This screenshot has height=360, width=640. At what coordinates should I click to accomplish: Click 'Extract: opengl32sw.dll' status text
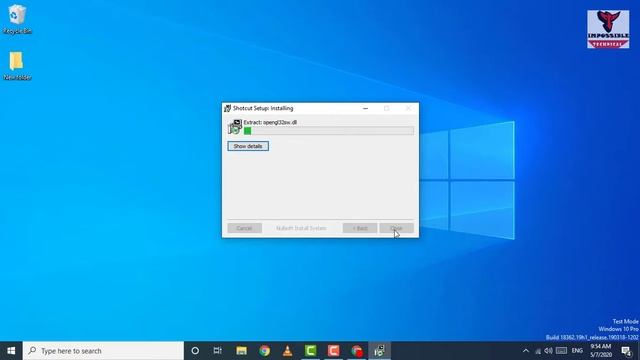(x=270, y=122)
